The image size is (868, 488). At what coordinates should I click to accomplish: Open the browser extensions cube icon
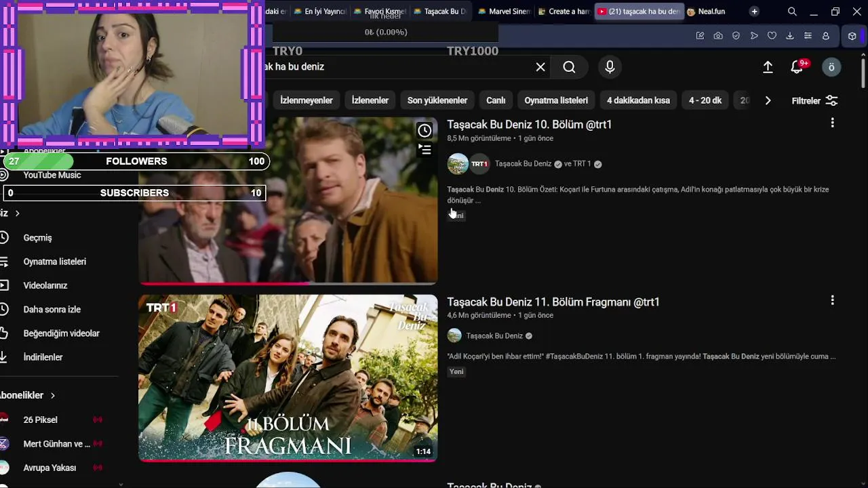point(852,36)
